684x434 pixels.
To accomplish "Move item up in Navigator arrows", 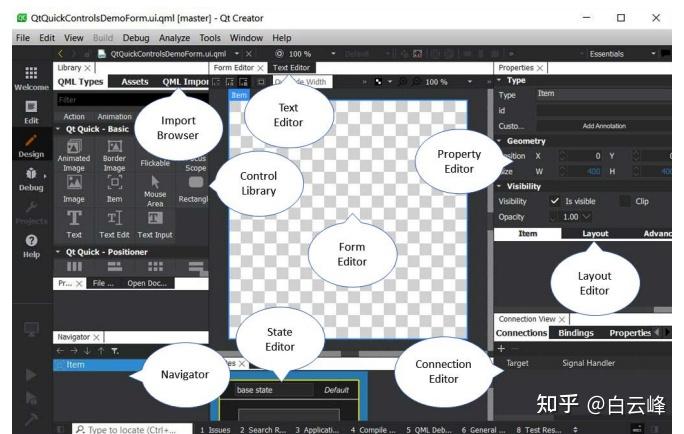I will (101, 351).
